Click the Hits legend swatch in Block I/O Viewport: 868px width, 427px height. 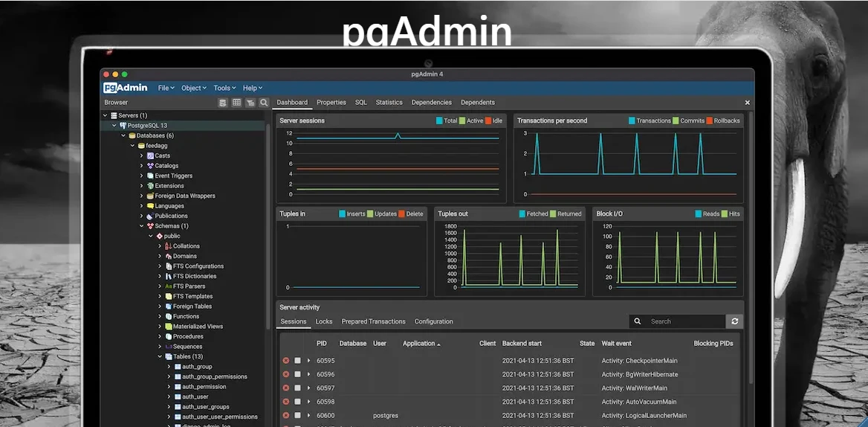point(725,213)
